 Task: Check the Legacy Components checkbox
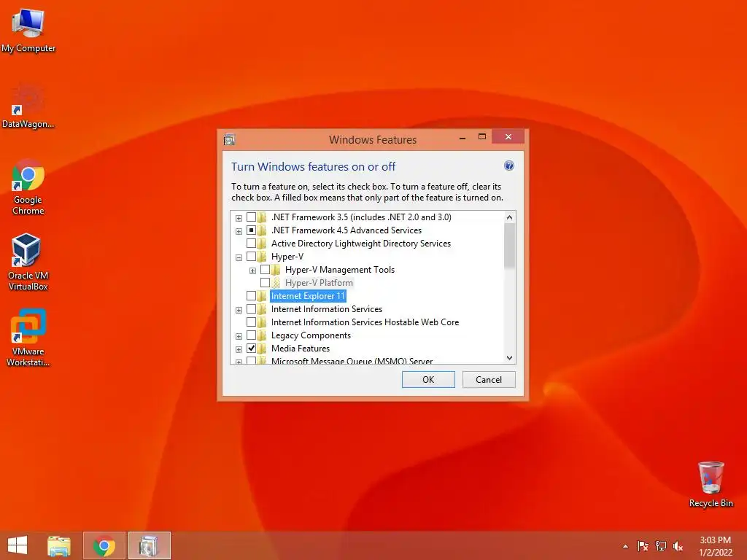click(x=251, y=335)
